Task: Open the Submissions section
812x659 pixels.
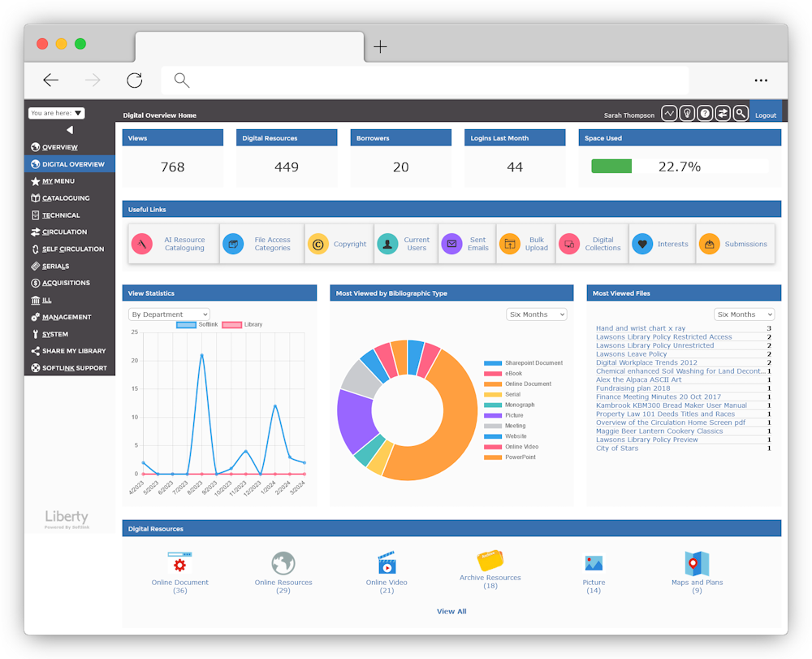Action: coord(736,243)
